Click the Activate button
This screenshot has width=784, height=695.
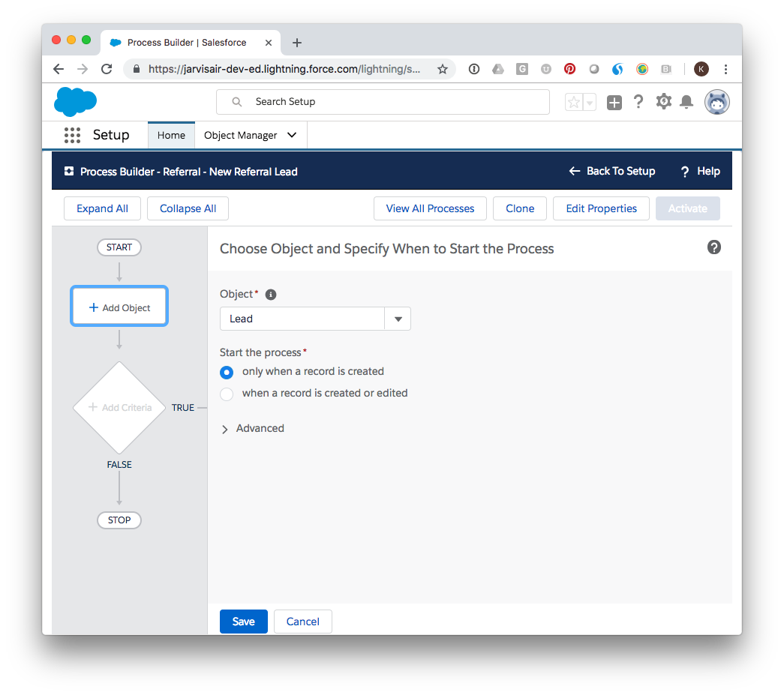tap(687, 208)
